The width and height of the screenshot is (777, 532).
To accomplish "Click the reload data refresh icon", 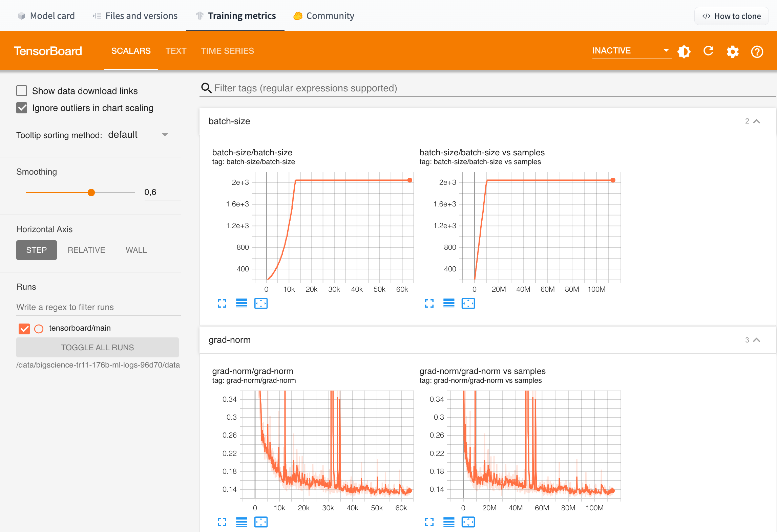I will click(708, 51).
